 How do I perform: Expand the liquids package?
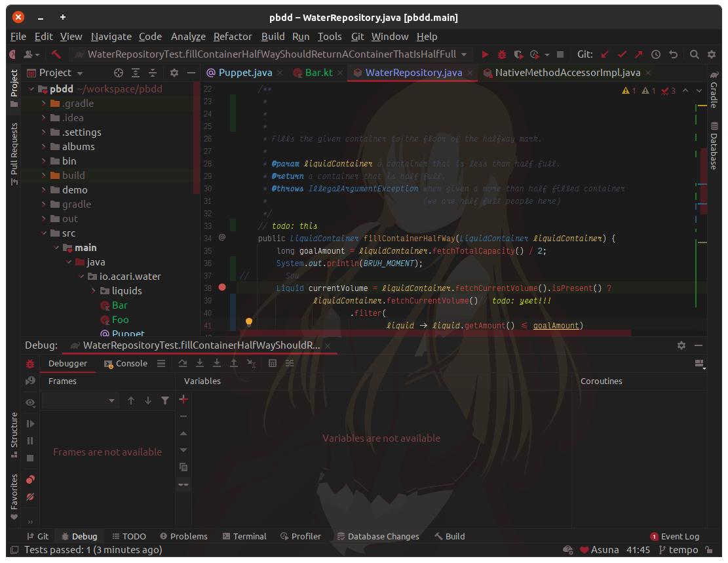[x=93, y=291]
